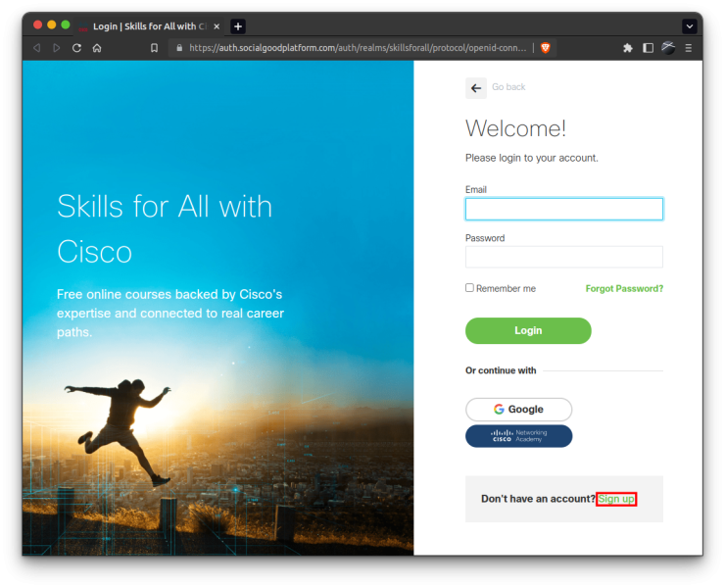The height and width of the screenshot is (588, 725).
Task: Click the address bar URL
Action: point(358,48)
